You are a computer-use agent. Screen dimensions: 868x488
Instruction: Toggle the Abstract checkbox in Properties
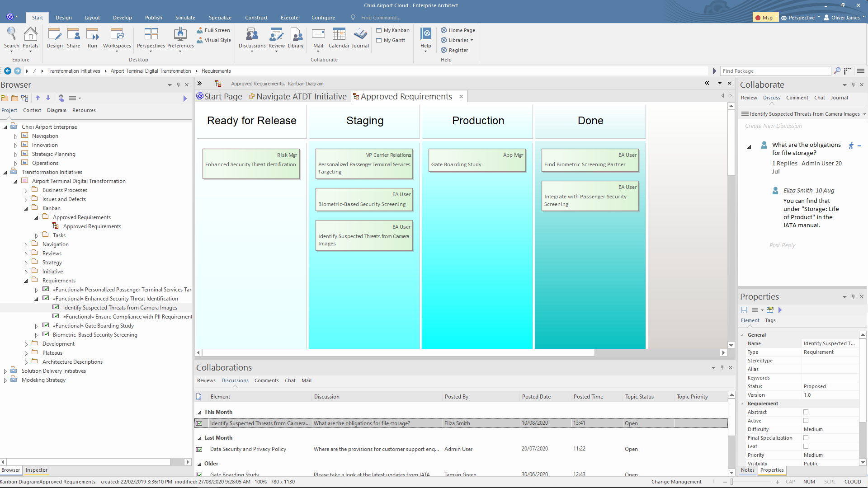(x=806, y=412)
